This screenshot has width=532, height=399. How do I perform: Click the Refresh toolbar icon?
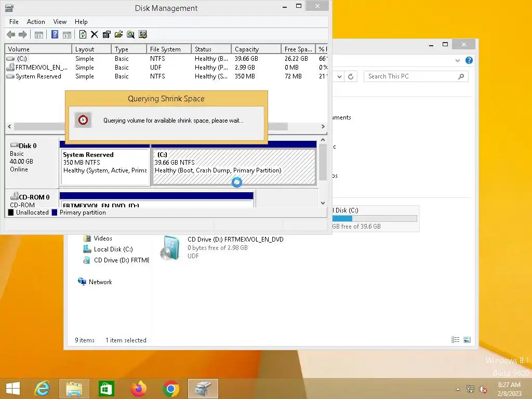tap(83, 34)
